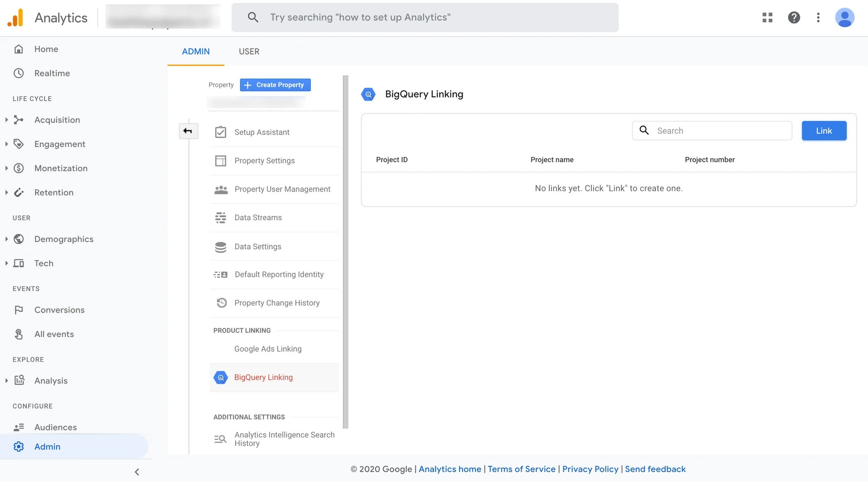Switch to the USER tab
868x482 pixels.
coord(249,51)
